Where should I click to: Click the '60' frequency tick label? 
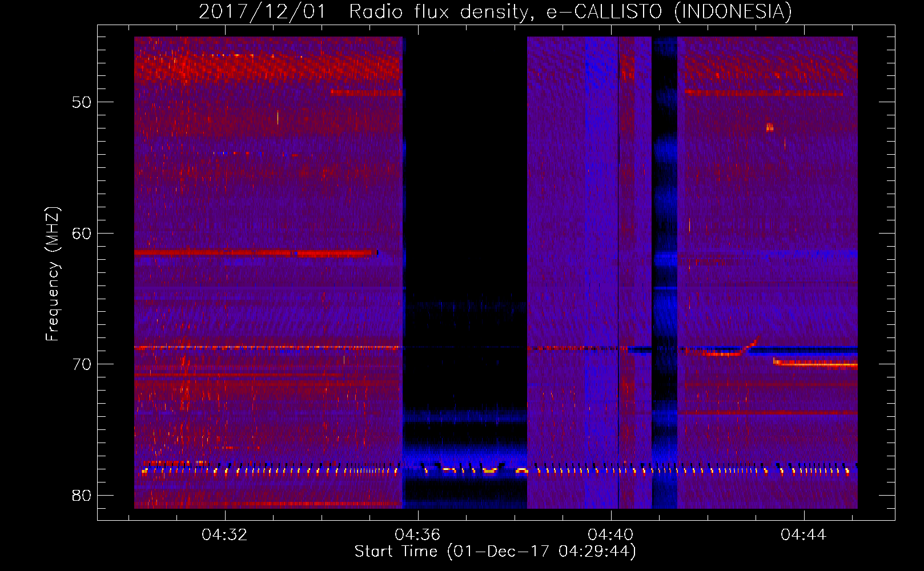click(82, 233)
